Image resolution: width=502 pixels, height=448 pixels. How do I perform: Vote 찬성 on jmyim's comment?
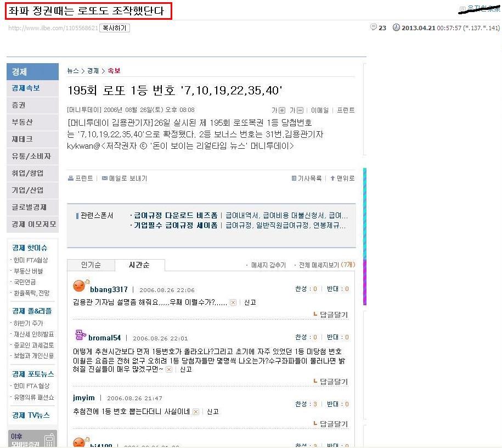(x=302, y=404)
